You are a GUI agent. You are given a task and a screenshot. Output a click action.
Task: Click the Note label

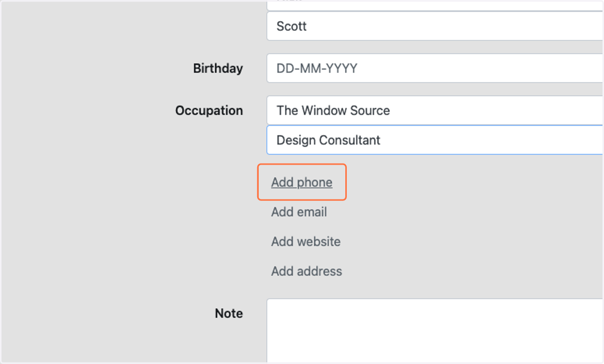229,314
